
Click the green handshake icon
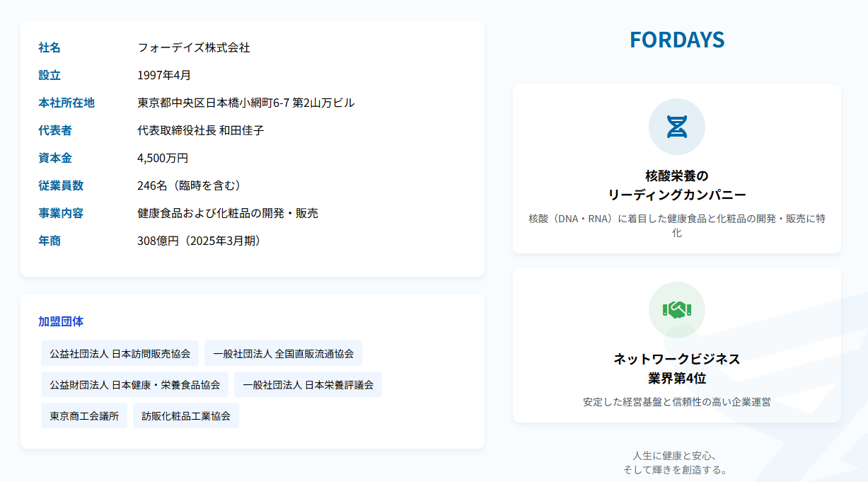pyautogui.click(x=677, y=310)
